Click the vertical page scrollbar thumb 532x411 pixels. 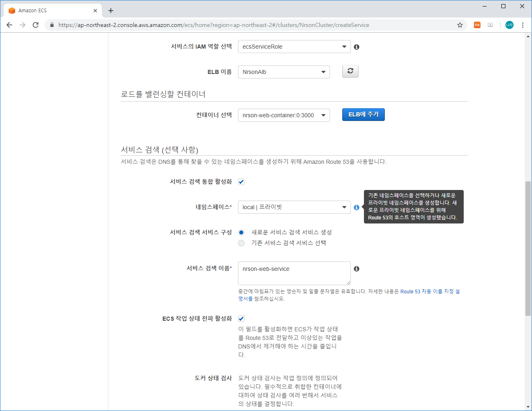528,248
